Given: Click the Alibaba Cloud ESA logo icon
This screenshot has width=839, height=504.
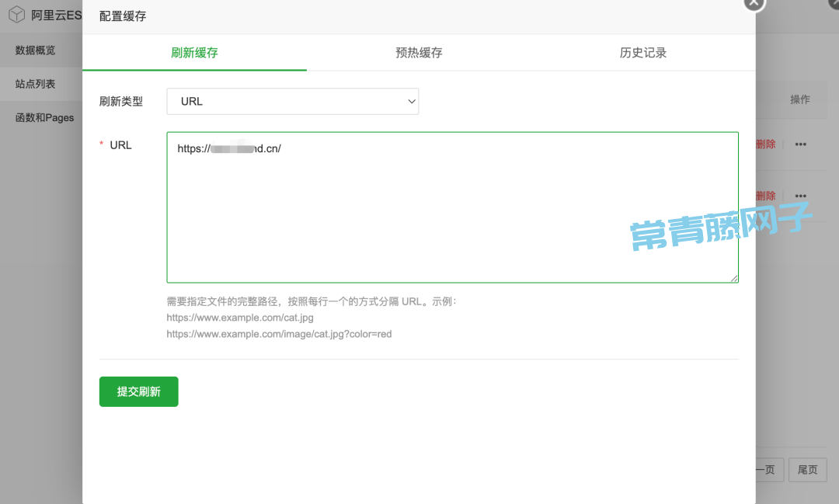Looking at the screenshot, I should point(16,15).
